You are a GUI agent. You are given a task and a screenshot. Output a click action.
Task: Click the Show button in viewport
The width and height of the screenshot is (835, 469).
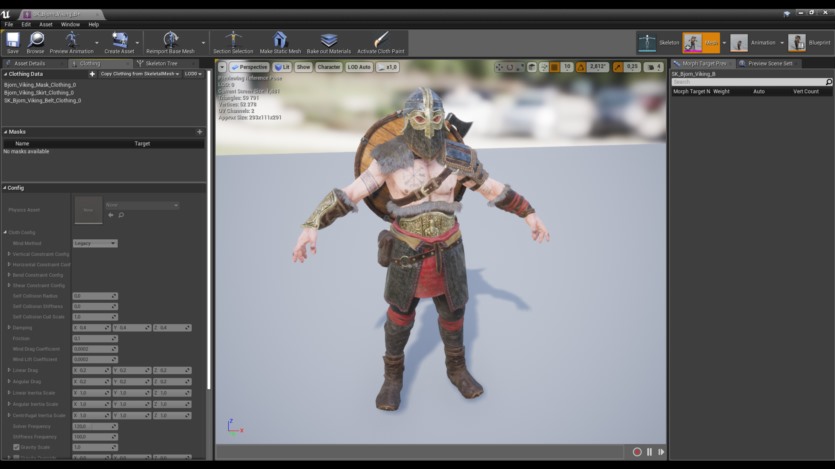tap(304, 67)
